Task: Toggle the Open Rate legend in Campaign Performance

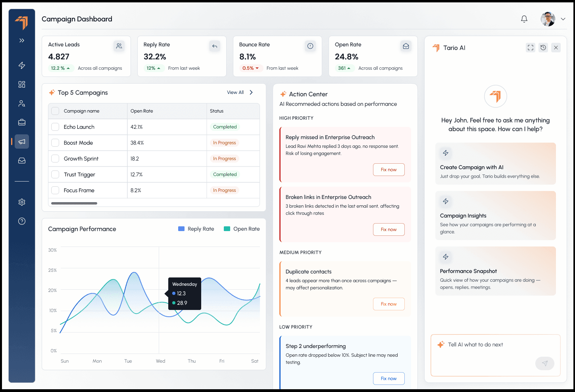Action: point(242,229)
